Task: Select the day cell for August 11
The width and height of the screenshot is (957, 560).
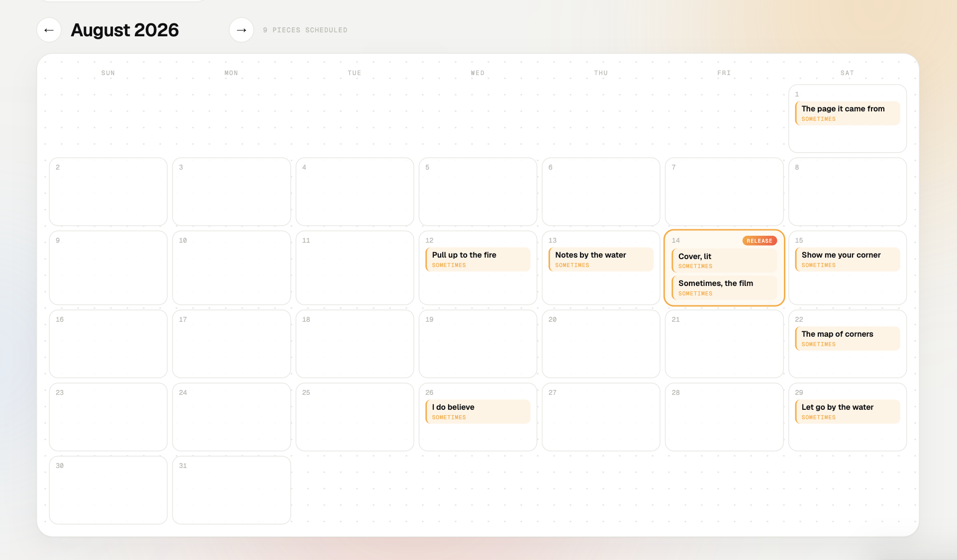Action: coord(355,268)
